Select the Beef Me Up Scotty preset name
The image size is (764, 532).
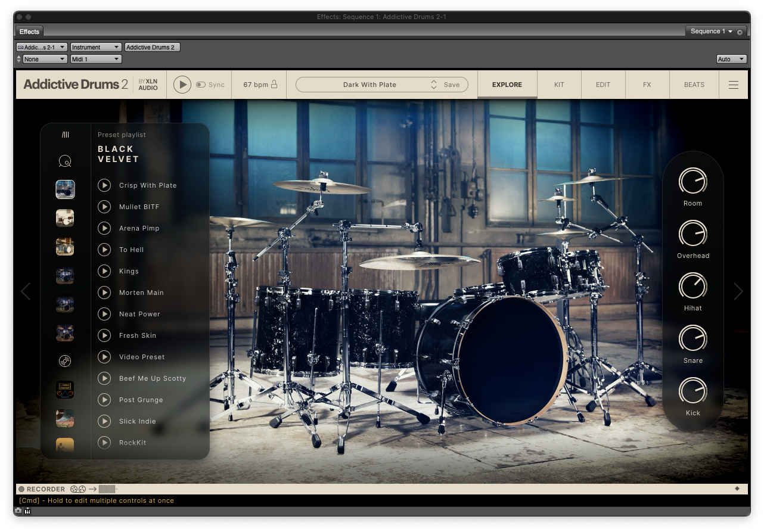click(x=153, y=378)
